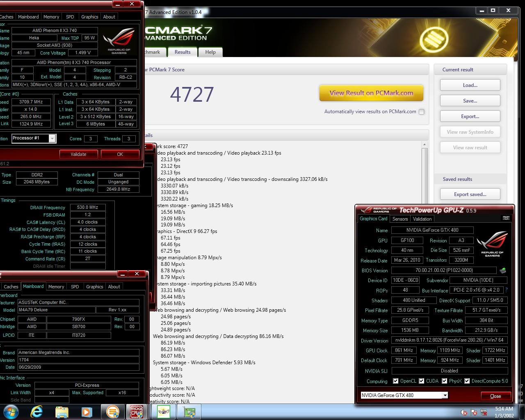Click the Validate button in CPU-Z

point(78,154)
